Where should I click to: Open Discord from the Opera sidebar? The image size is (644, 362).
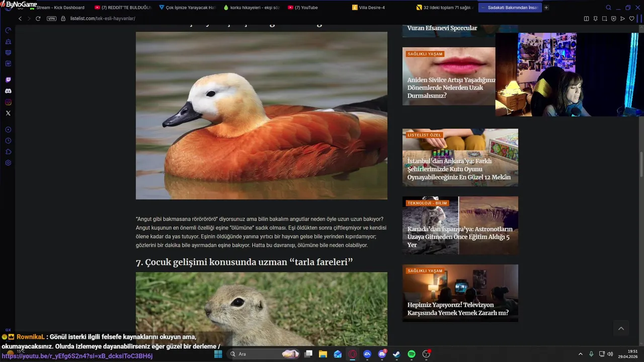8,91
